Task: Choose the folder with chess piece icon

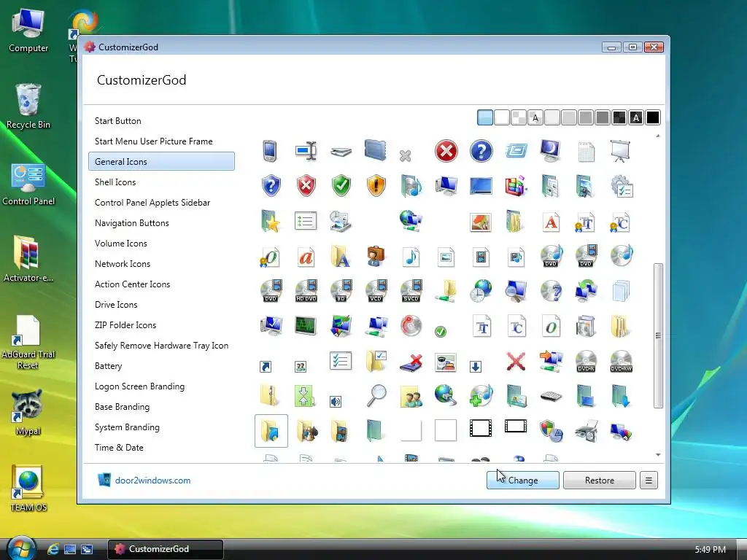Action: click(x=306, y=431)
